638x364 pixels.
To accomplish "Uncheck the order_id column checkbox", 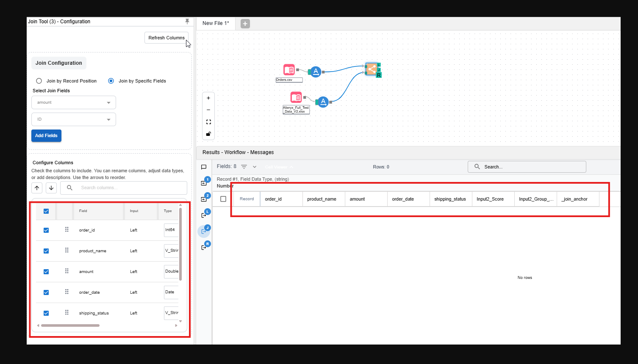I will [46, 230].
